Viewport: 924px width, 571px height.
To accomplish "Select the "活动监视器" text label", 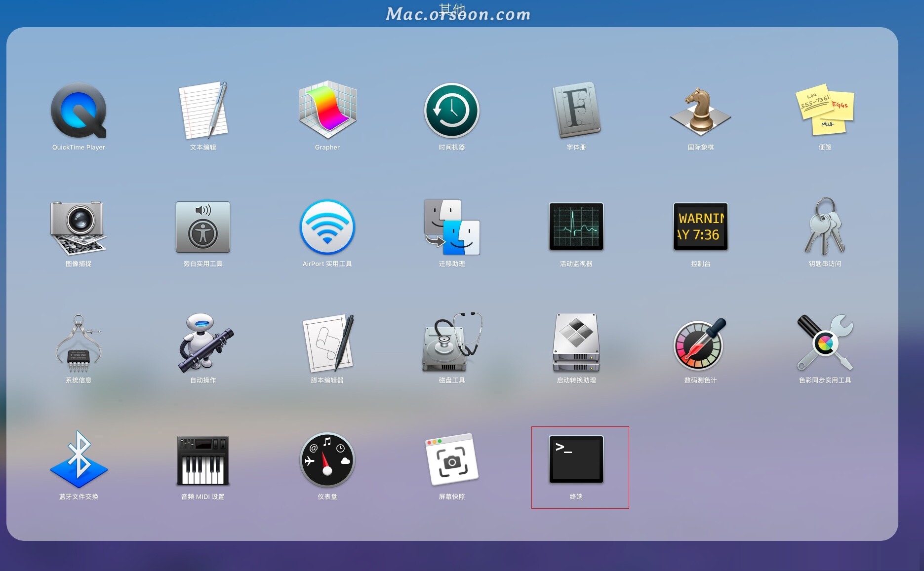I will [576, 264].
